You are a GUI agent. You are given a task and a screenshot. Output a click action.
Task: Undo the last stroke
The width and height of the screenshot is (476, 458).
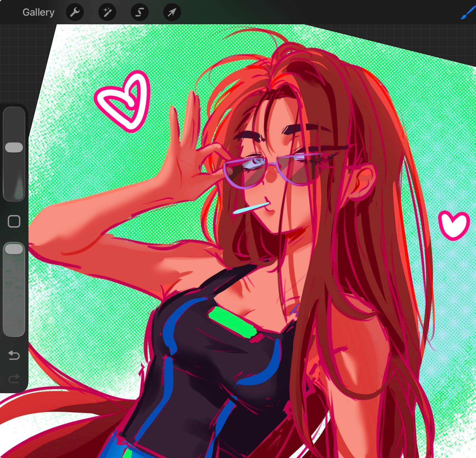(14, 355)
